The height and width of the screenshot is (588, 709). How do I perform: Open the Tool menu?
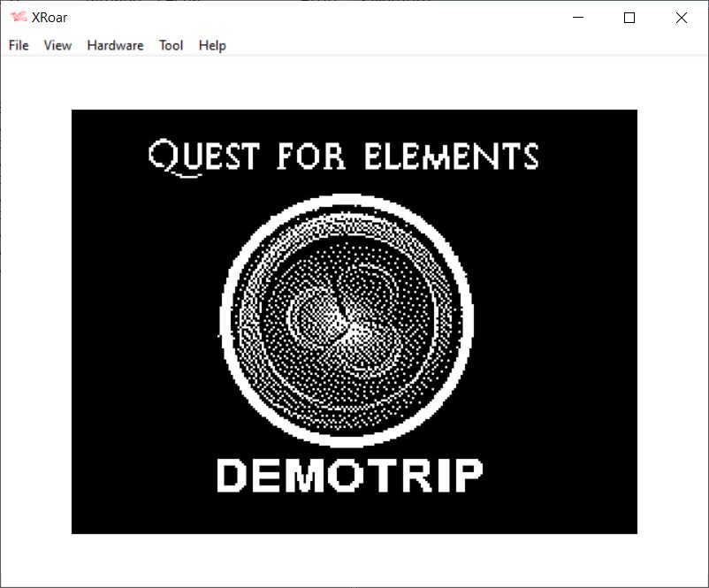coord(171,45)
